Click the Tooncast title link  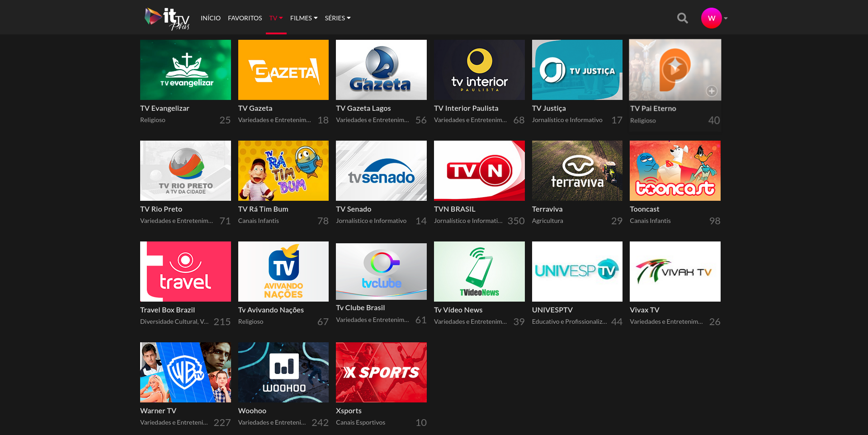pyautogui.click(x=644, y=209)
